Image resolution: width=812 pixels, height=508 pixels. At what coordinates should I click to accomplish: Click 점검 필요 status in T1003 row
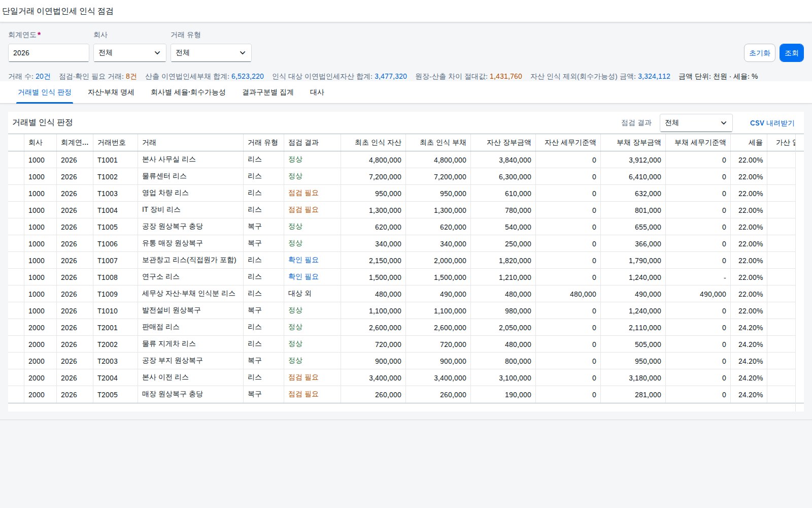303,193
